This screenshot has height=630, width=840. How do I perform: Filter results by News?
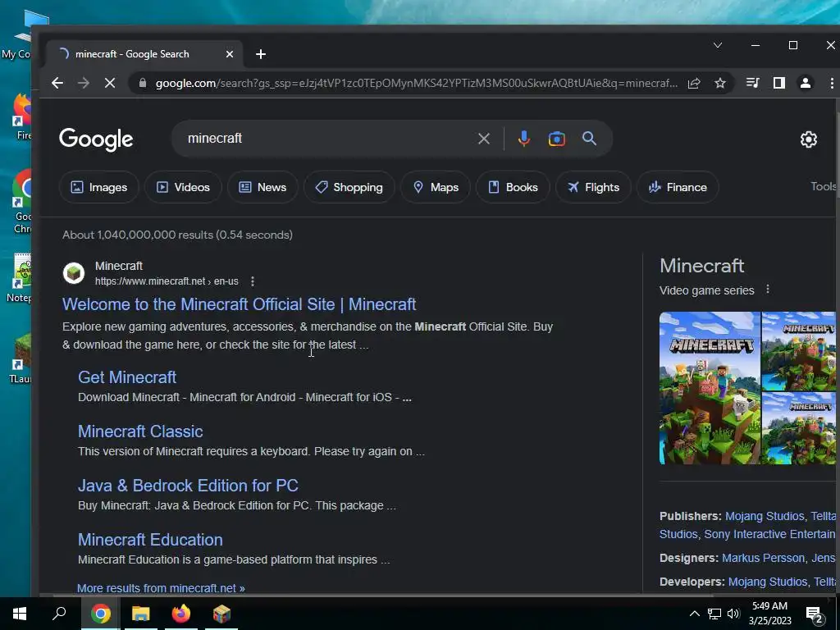point(262,187)
